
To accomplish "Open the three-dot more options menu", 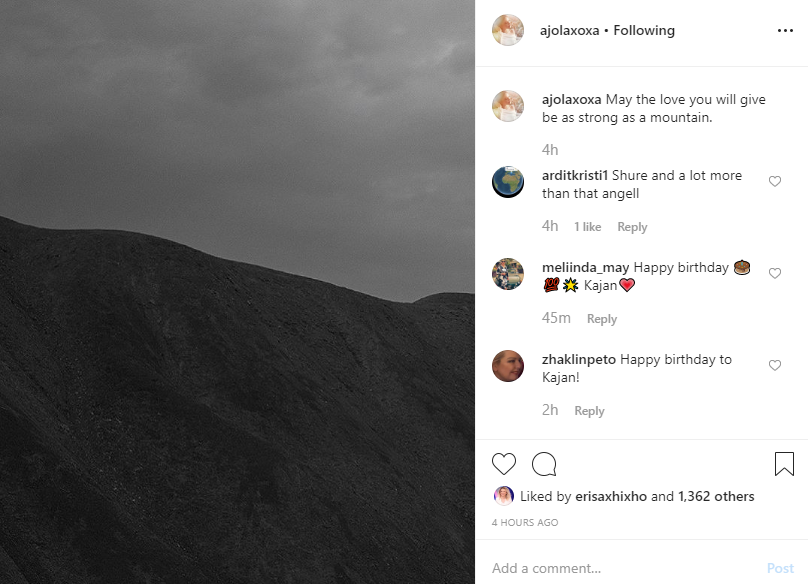I will (x=785, y=31).
